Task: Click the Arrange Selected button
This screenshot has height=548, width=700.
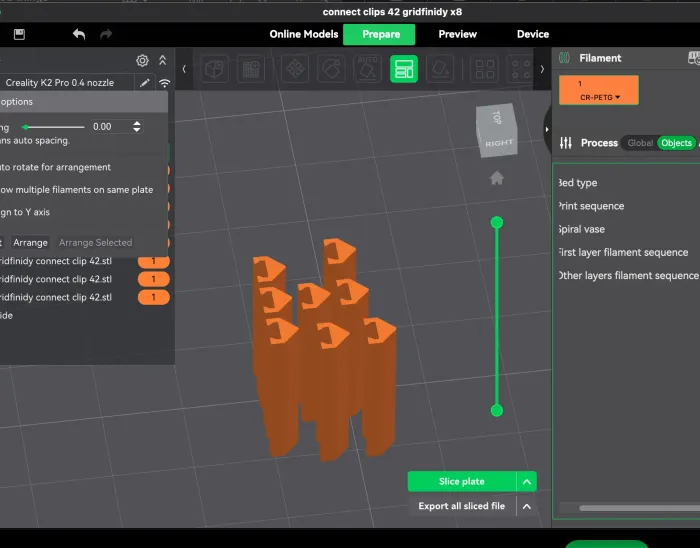Action: click(x=96, y=242)
